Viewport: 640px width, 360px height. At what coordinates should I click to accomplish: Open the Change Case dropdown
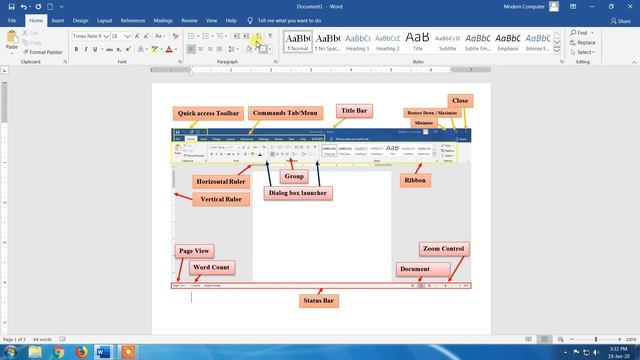click(160, 36)
